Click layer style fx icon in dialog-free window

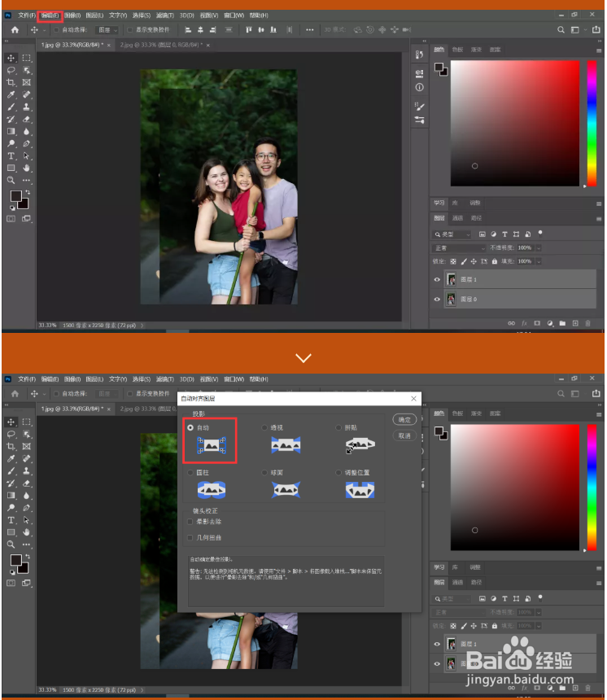(x=525, y=323)
